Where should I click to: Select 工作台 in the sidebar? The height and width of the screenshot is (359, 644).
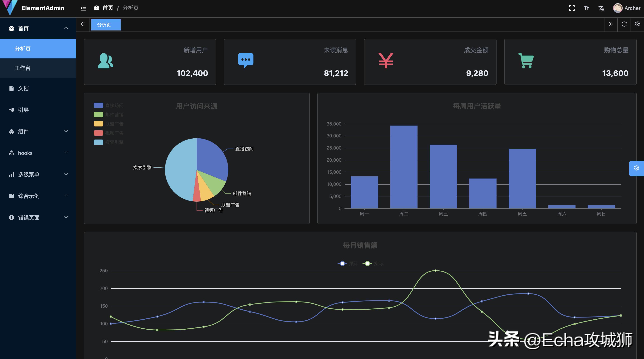pyautogui.click(x=22, y=68)
